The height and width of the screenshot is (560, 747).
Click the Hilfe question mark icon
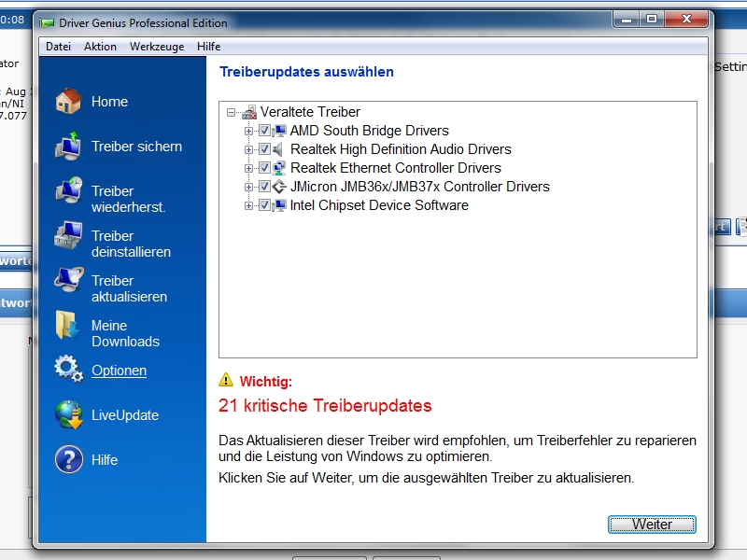(x=68, y=459)
